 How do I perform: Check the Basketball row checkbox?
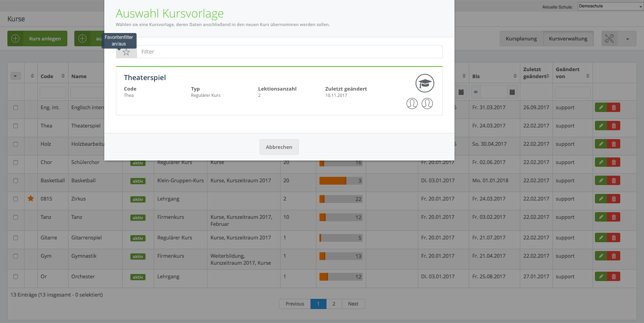click(x=16, y=181)
